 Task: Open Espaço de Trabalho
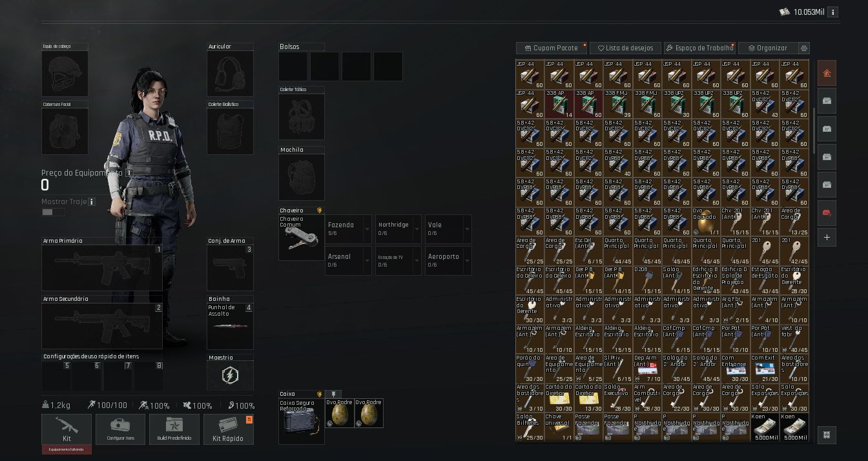(x=700, y=48)
